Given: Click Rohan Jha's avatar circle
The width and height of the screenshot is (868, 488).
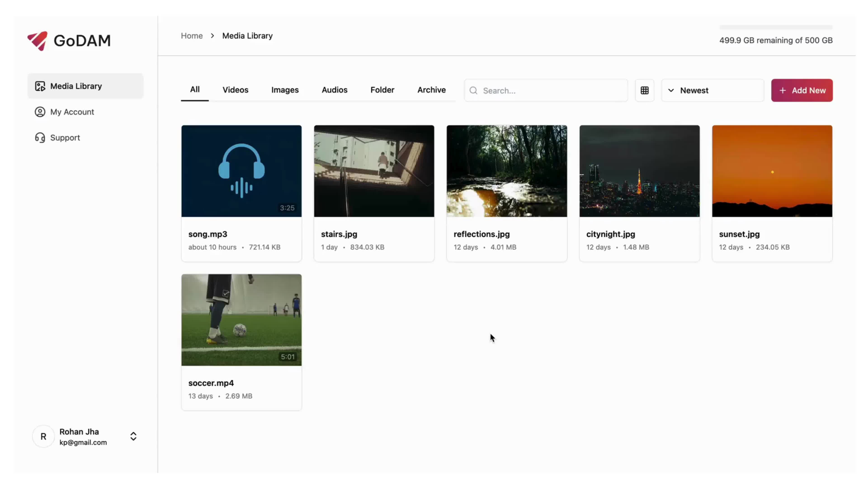Looking at the screenshot, I should point(43,436).
